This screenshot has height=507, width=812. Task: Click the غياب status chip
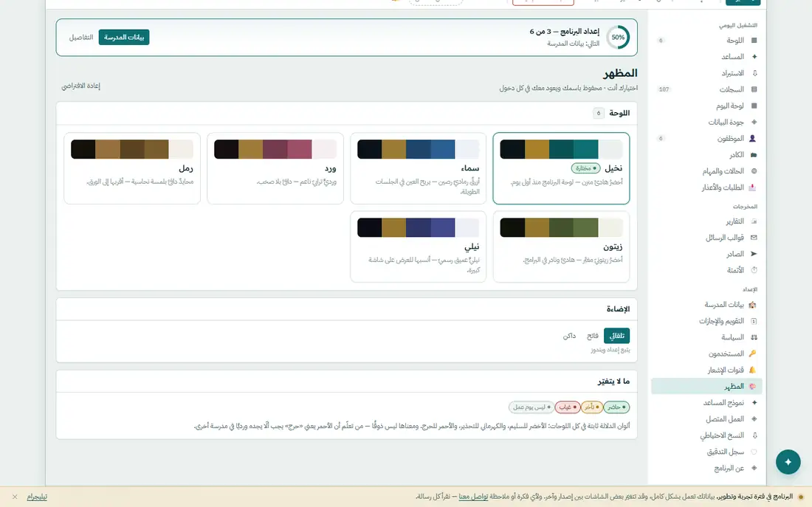click(x=567, y=407)
